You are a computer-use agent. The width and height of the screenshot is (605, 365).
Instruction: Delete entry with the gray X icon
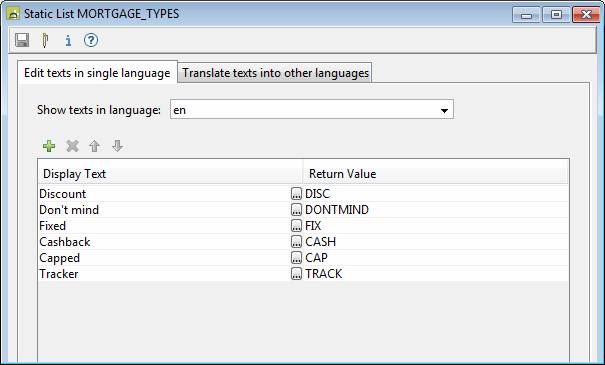tap(72, 146)
